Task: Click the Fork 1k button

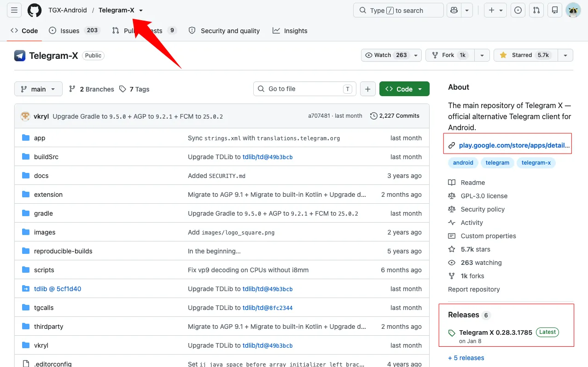Action: tap(450, 55)
